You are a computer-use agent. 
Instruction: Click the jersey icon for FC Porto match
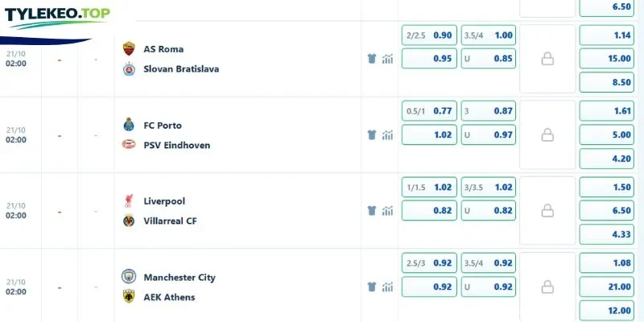tap(372, 135)
